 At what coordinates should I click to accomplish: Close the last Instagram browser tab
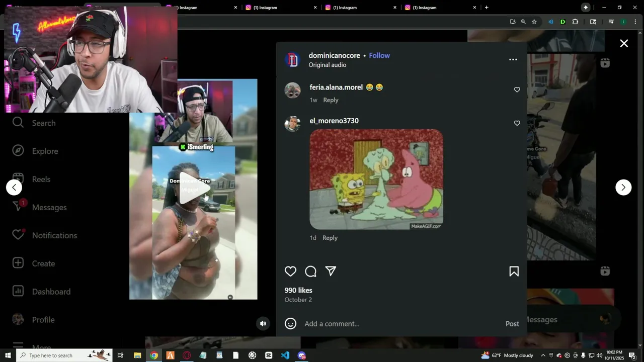[474, 8]
